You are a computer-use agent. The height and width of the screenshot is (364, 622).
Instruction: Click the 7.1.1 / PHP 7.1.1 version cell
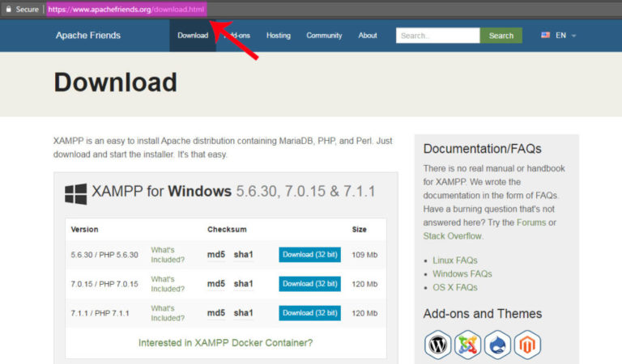100,313
